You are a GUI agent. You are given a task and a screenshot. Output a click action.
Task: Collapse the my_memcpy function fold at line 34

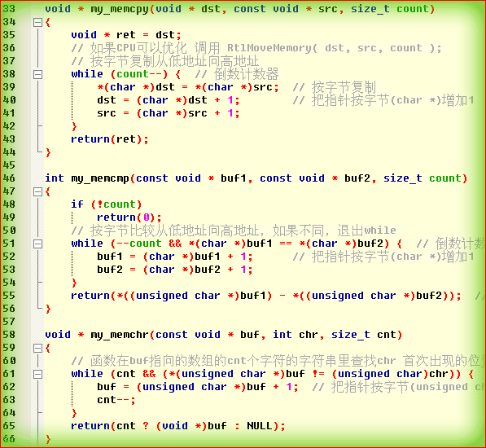(37, 22)
